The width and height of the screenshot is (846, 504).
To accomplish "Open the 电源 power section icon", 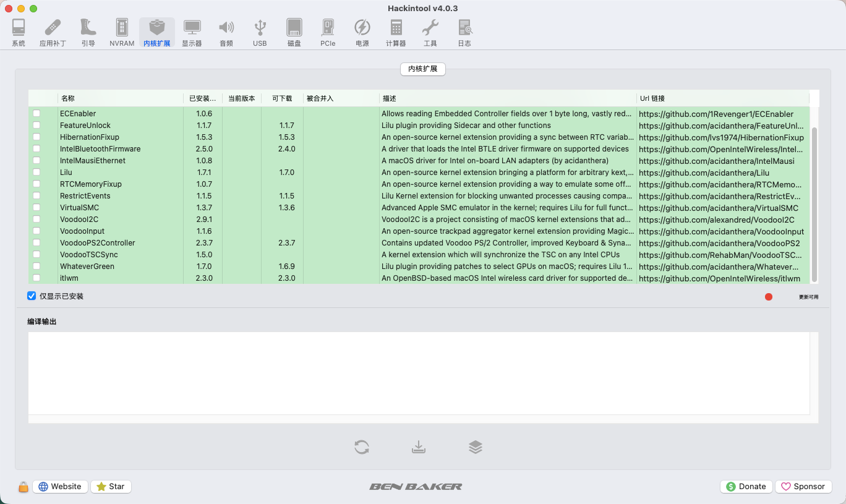I will pyautogui.click(x=362, y=33).
